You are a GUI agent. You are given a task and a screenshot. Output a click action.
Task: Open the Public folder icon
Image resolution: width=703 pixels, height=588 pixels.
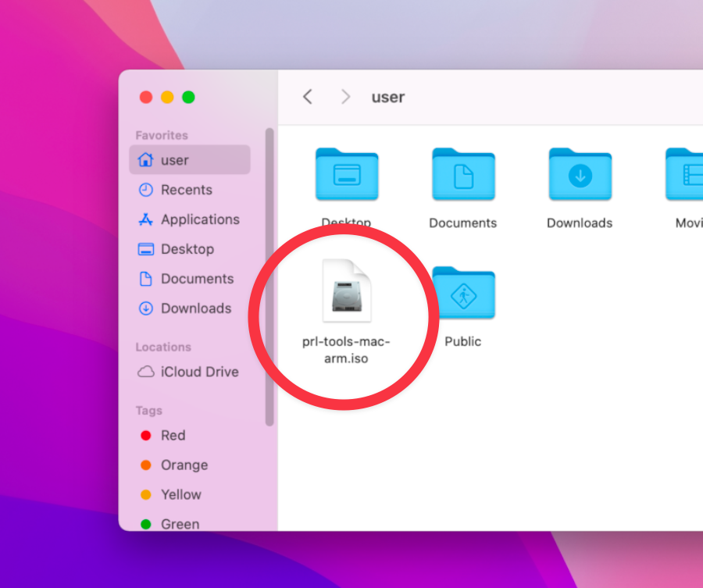pos(462,294)
